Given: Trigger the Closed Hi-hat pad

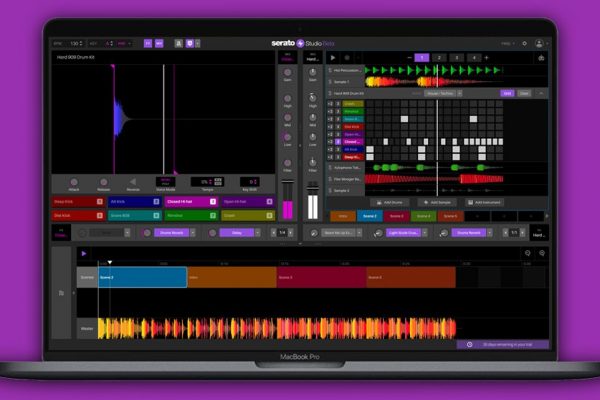Looking at the screenshot, I should [191, 202].
